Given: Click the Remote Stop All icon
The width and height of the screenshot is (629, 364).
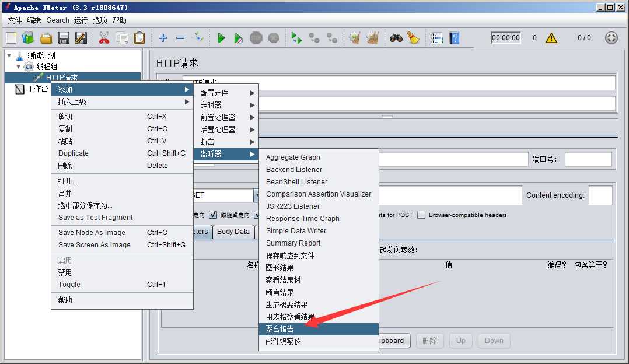Looking at the screenshot, I should click(x=314, y=38).
